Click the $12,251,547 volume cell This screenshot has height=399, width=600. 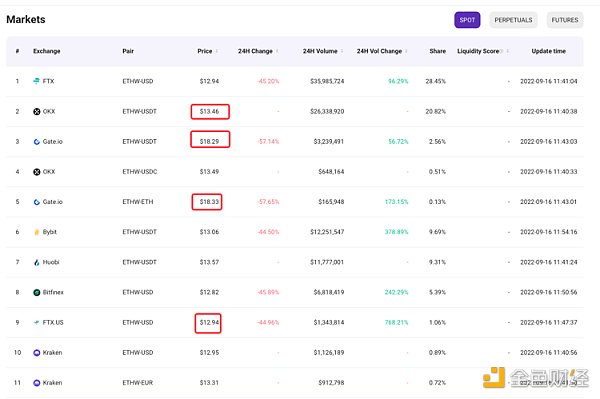[327, 232]
